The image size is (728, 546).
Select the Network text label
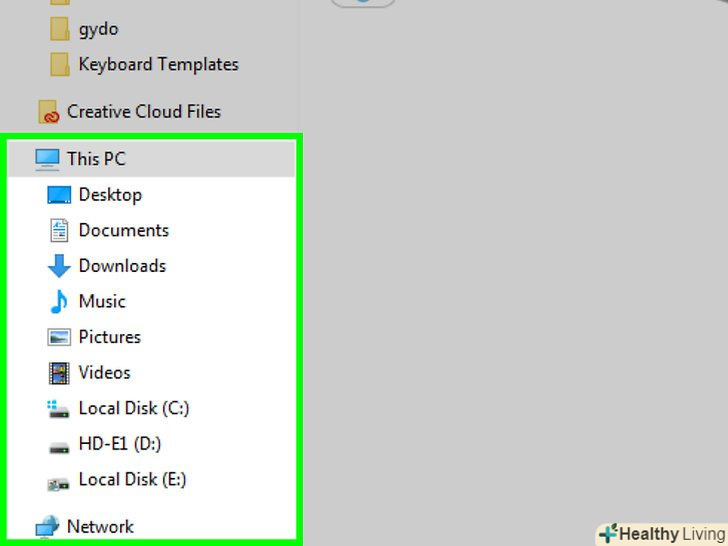point(100,527)
